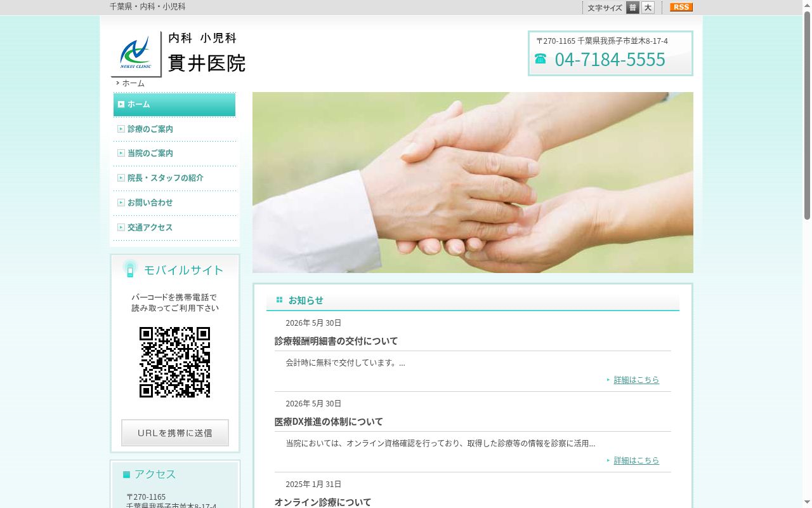Click the 千葉県・内科・小児科 text in top bar
This screenshot has width=812, height=508.
pos(148,6)
